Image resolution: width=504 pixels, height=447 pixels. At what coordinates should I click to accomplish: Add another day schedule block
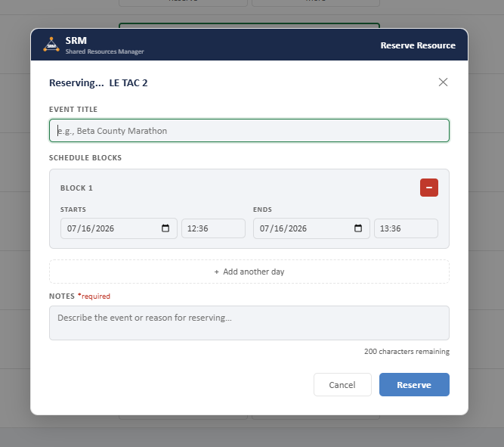249,272
